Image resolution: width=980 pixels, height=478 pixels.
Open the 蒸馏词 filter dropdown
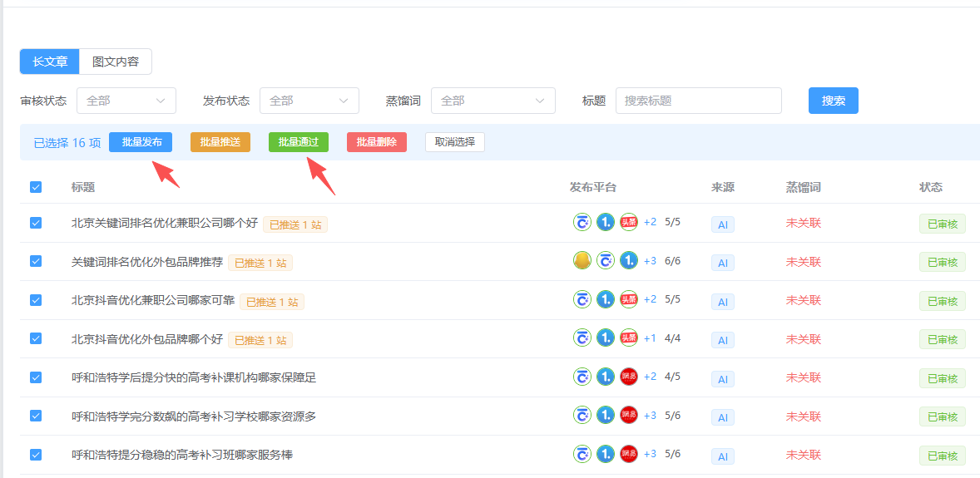tap(493, 101)
